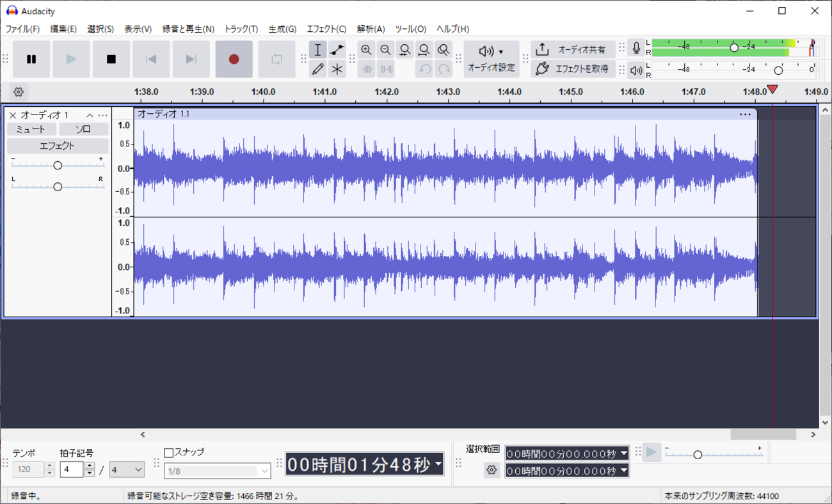Zoom in with the magnifier plus icon
Screen dimensions: 832x504
click(366, 50)
